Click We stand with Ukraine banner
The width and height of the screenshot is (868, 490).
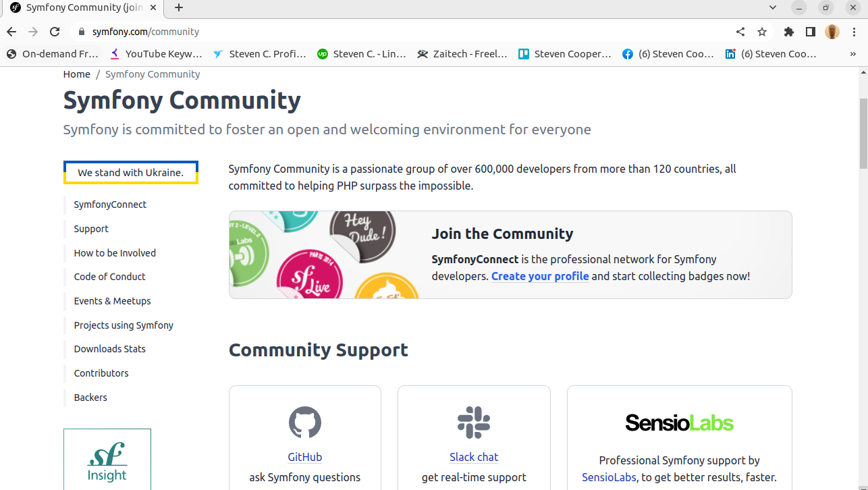point(131,173)
